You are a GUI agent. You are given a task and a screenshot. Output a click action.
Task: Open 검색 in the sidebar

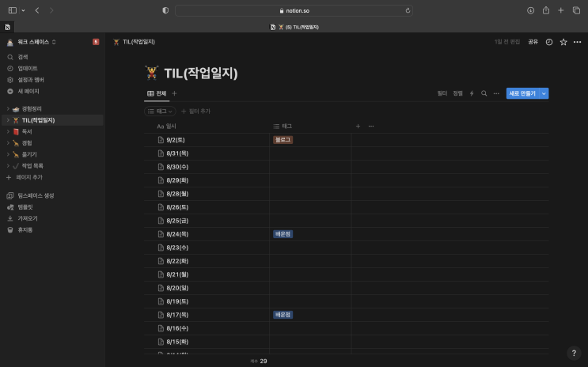[x=52, y=57]
